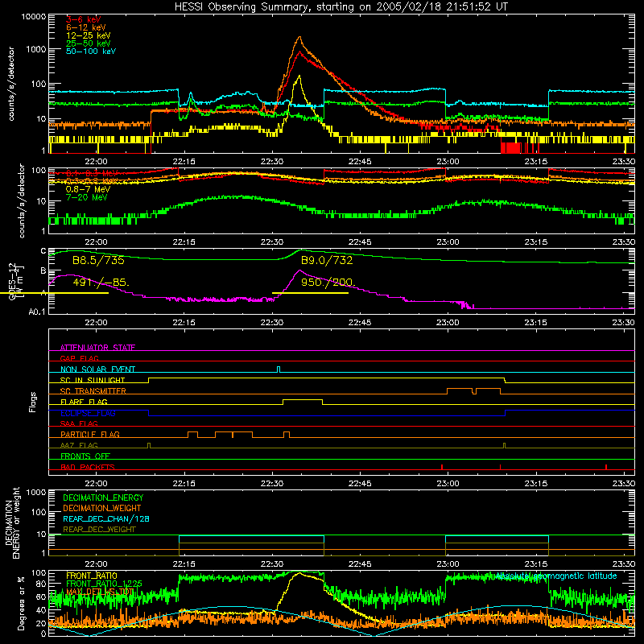Screen dimensions: 644x644
Task: Click the SC_TRANSMITTER flag label
Action: 93,391
